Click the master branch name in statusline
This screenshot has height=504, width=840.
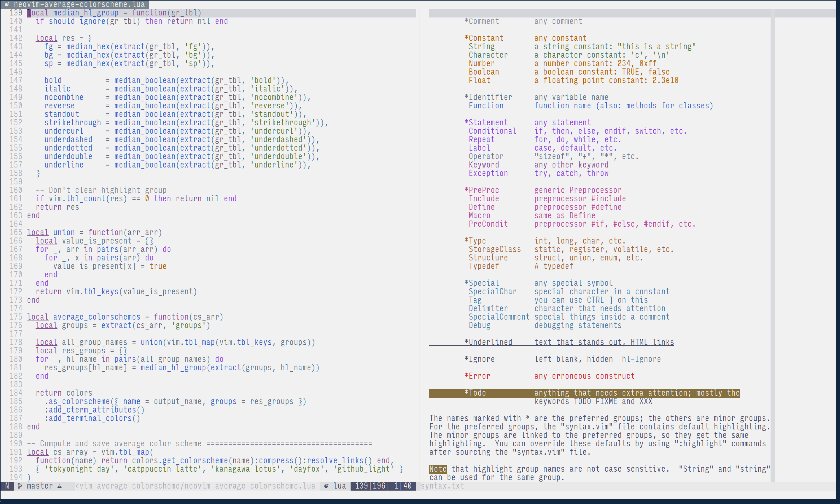tap(40, 486)
